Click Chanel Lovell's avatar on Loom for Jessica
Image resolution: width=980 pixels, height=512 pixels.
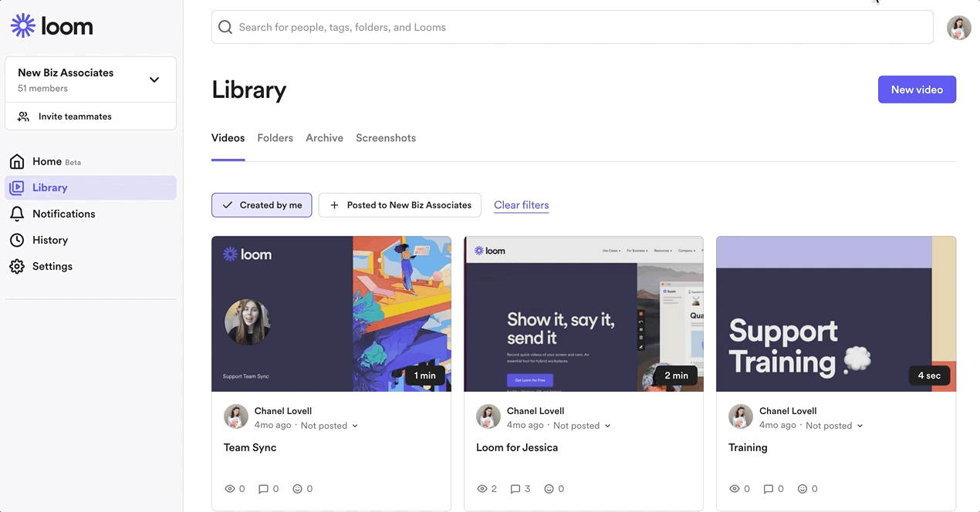[x=488, y=416]
